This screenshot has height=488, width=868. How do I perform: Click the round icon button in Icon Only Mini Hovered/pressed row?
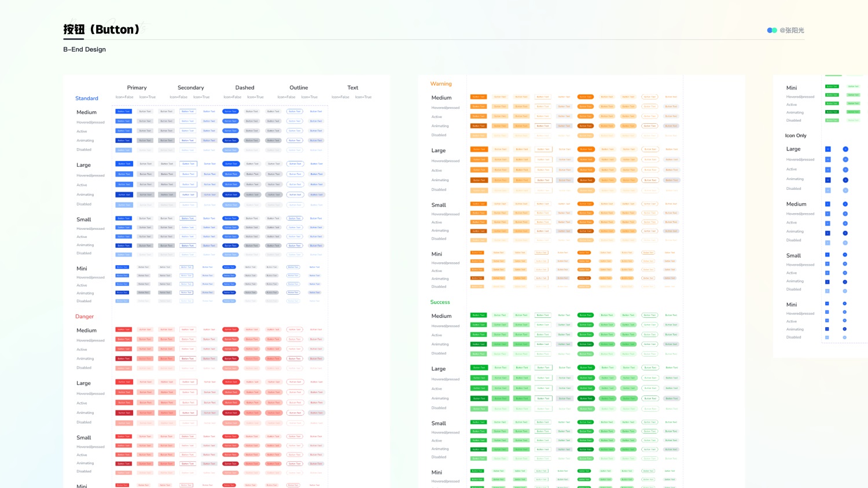(x=844, y=312)
